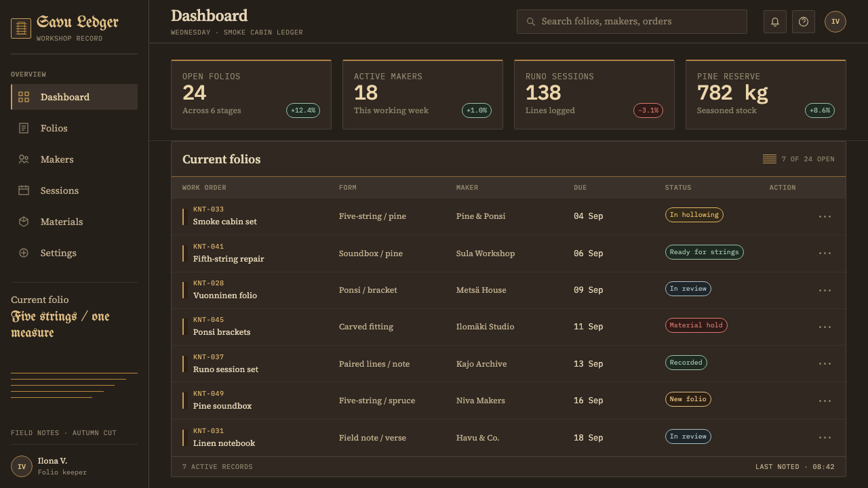Go to Dashboard in the sidebar

[74, 97]
